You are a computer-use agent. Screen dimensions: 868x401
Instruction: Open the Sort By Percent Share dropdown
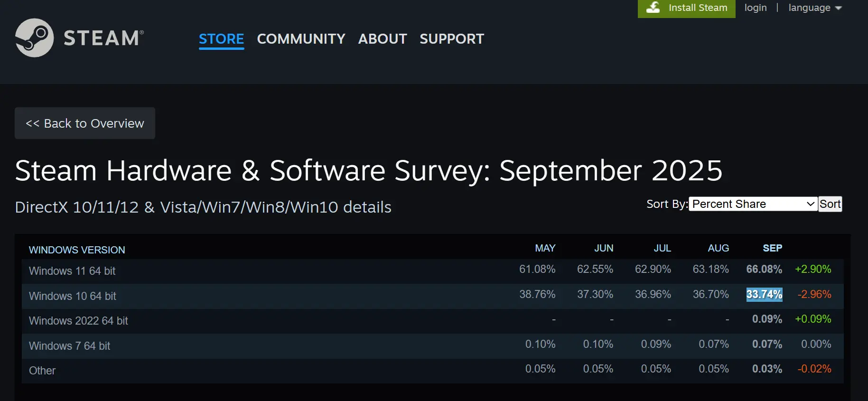point(753,204)
